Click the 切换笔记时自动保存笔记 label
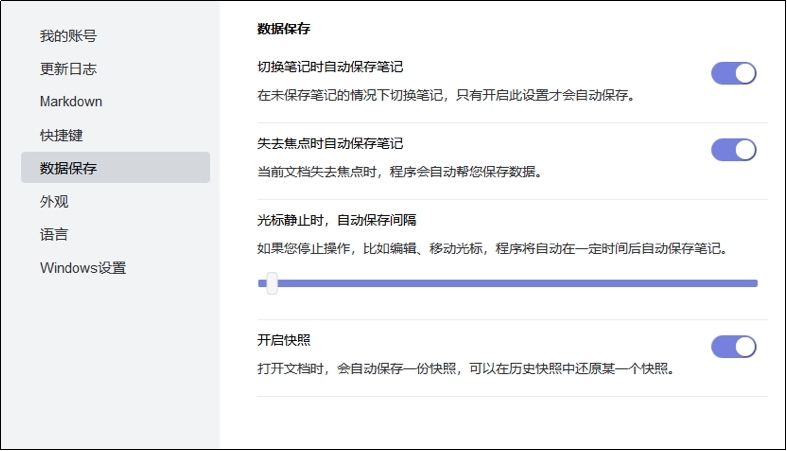The height and width of the screenshot is (451, 787). (x=330, y=67)
